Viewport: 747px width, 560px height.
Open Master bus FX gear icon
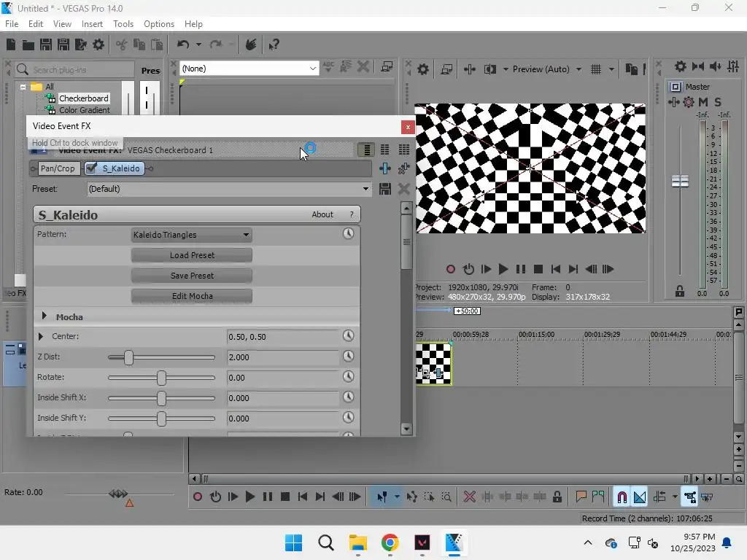pos(689,102)
